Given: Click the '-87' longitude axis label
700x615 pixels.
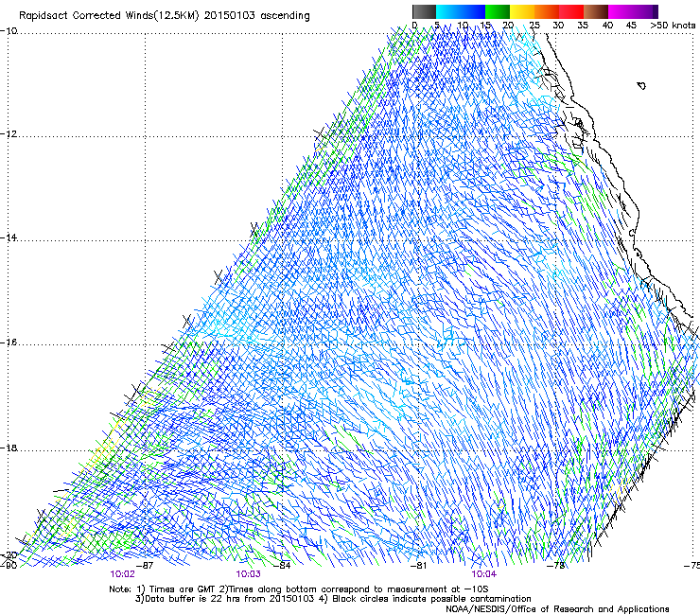Looking at the screenshot, I should click(145, 566).
